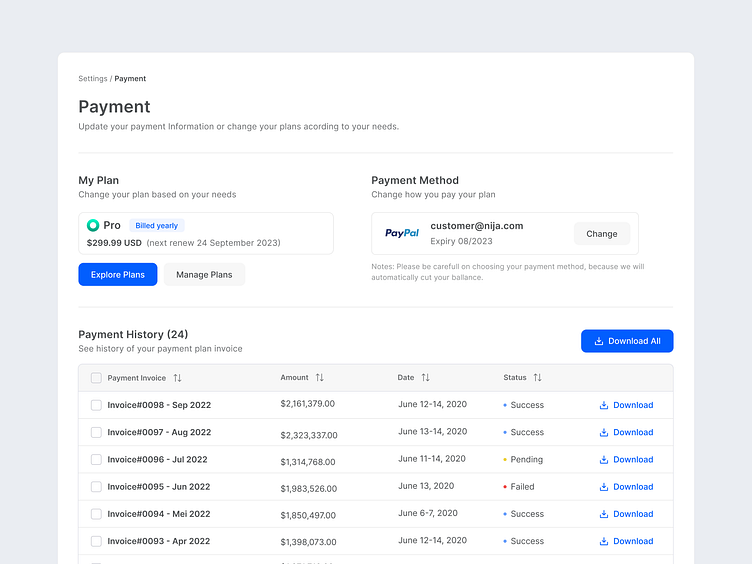Viewport: 752px width, 564px height.
Task: Select text Invoice#0093 - Apr 2022
Action: (x=159, y=541)
